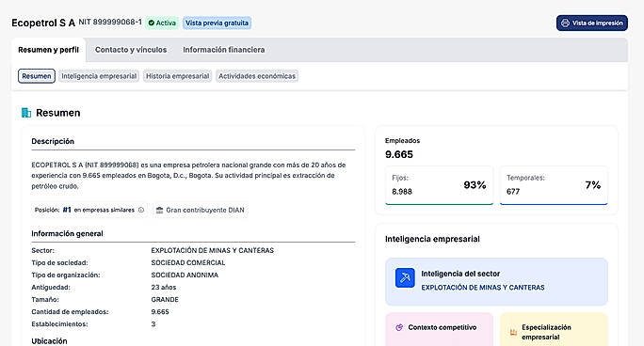Go to Inteligencia empresarial sub-tab
Screen dimensions: 644x346
click(x=99, y=76)
